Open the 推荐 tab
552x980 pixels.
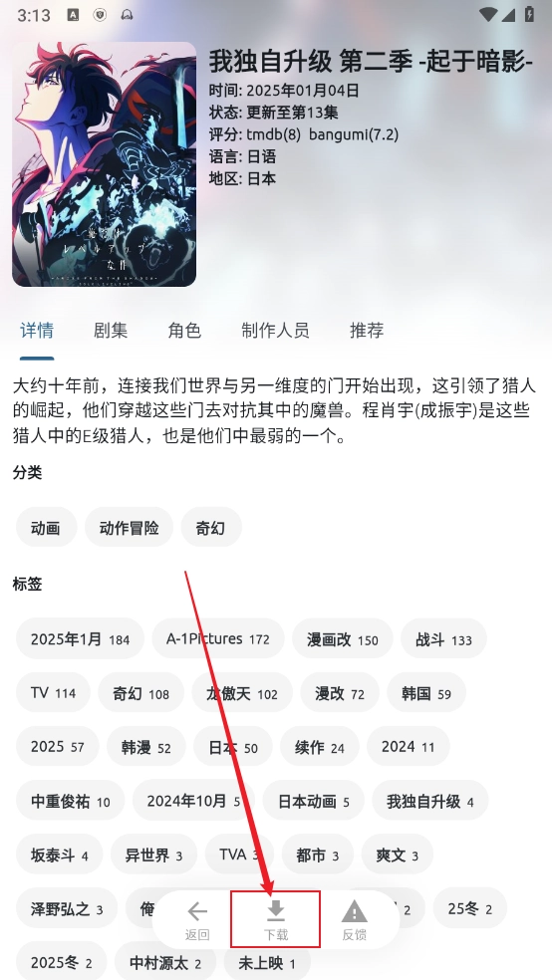pyautogui.click(x=367, y=330)
